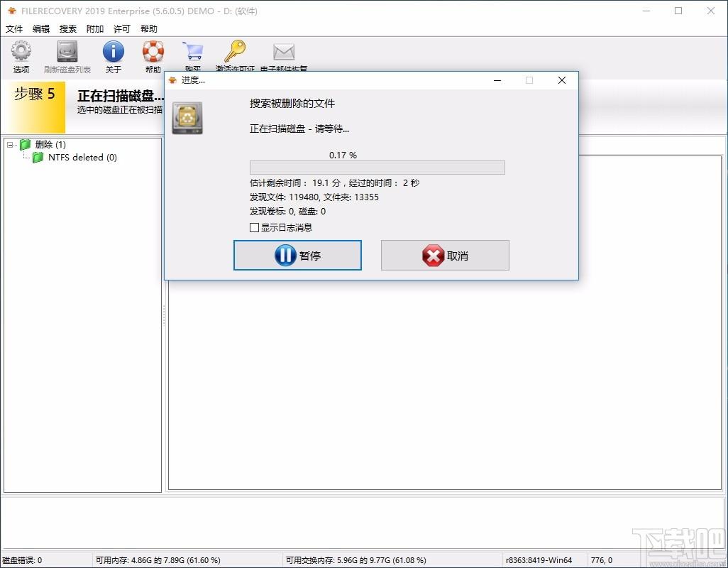
Task: Cancel the scan with 取消 button
Action: (x=445, y=255)
